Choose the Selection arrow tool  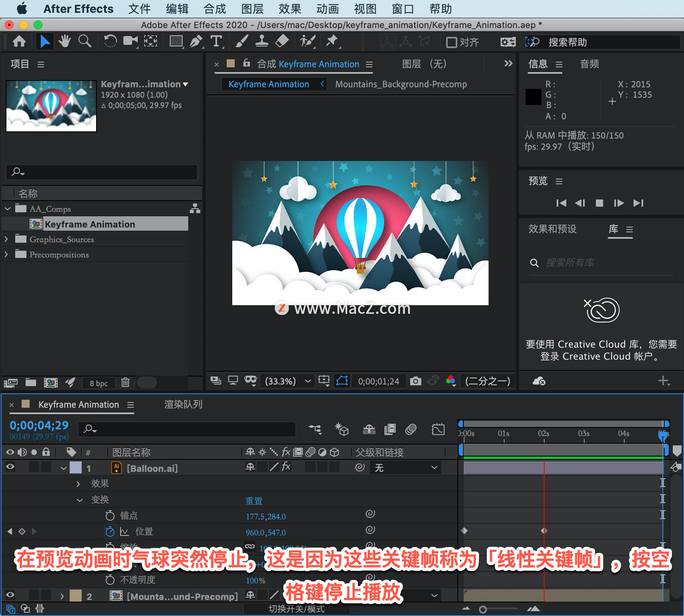click(45, 41)
